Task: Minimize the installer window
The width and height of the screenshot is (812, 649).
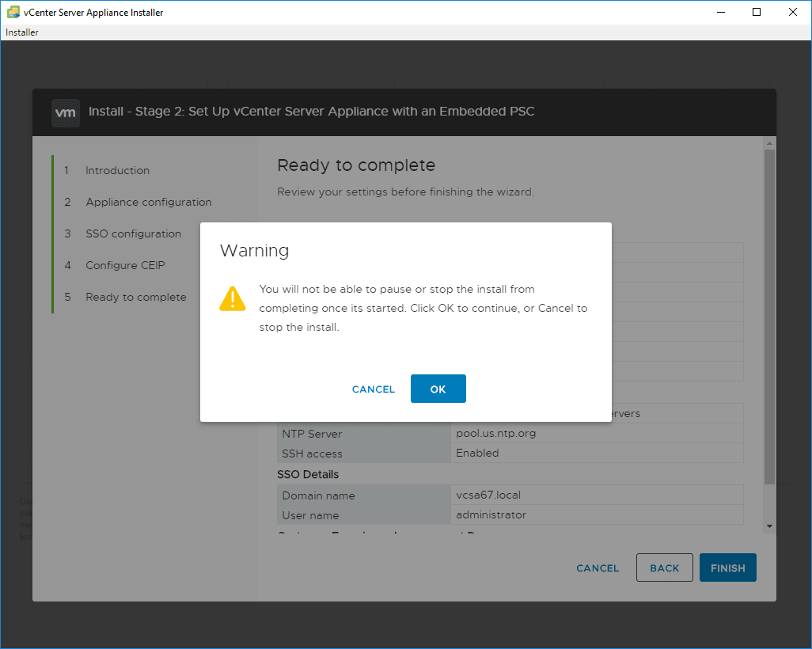Action: pyautogui.click(x=720, y=12)
